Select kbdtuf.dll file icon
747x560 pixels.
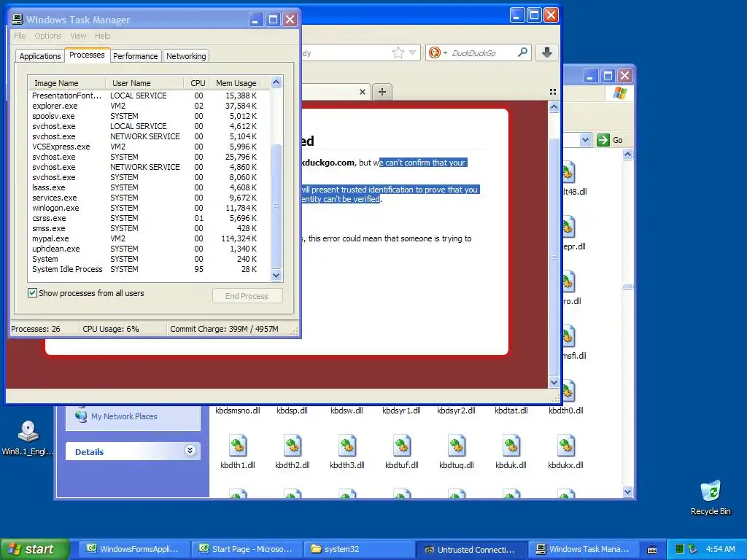pyautogui.click(x=402, y=446)
